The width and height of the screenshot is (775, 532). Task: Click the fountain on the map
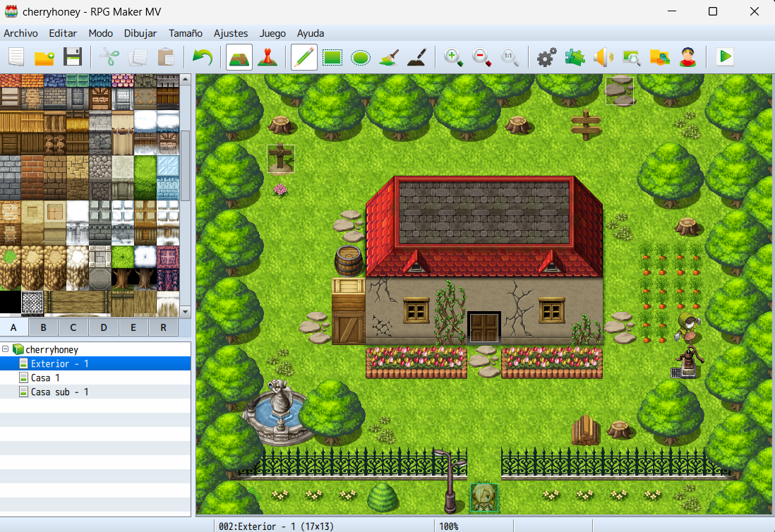point(278,413)
